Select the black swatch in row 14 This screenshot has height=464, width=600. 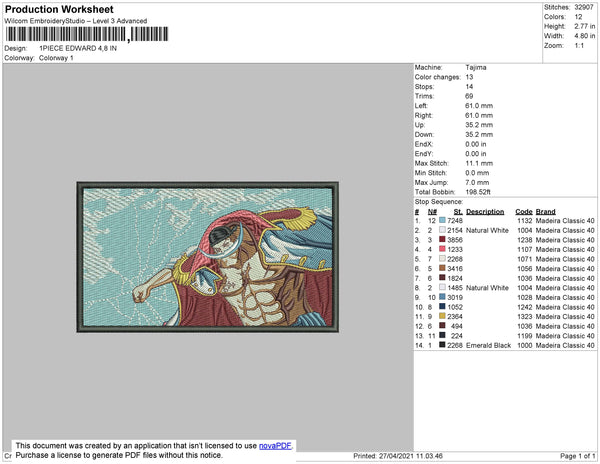[x=442, y=345]
